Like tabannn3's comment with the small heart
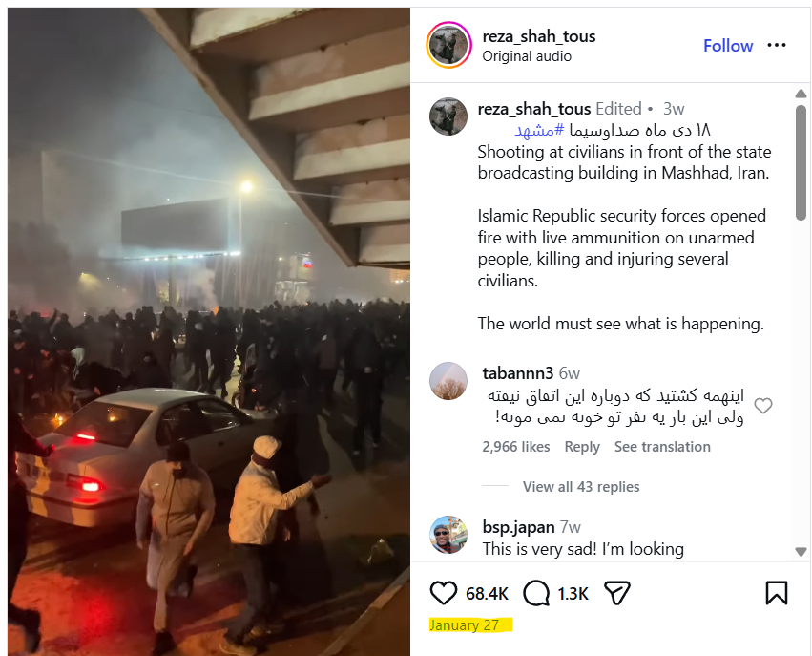This screenshot has width=812, height=656. 762,406
